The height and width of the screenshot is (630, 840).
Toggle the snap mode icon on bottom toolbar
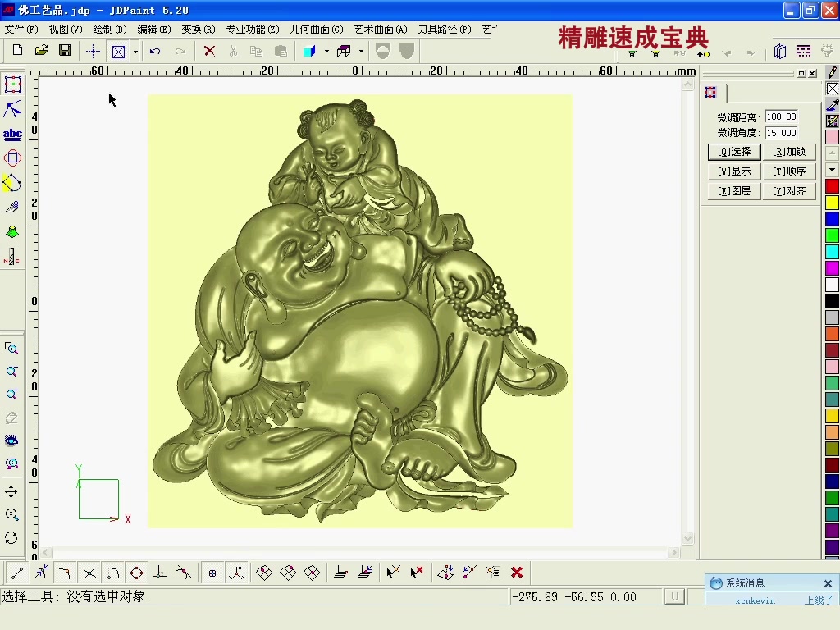[212, 573]
